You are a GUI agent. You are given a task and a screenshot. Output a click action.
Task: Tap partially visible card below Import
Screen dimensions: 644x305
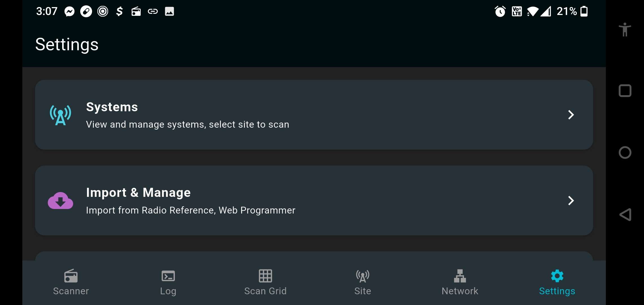click(x=314, y=256)
